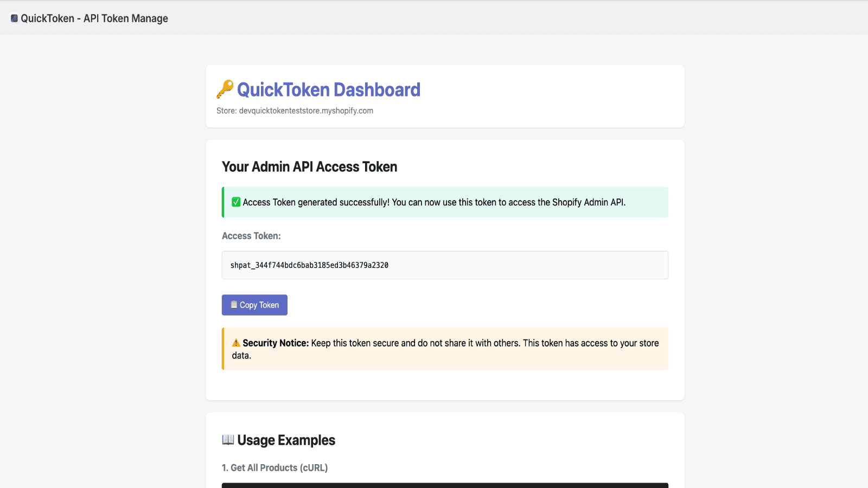Click the book icon next to Usage Examples

(227, 440)
